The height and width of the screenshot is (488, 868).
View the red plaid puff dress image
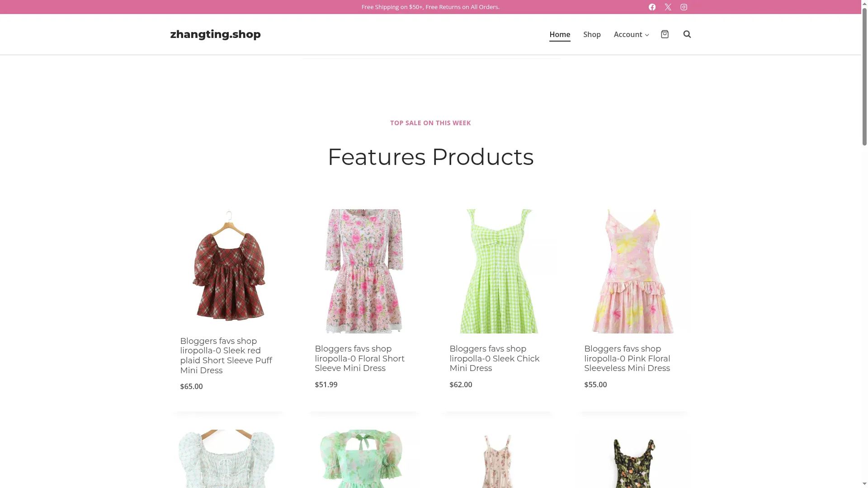coord(229,267)
